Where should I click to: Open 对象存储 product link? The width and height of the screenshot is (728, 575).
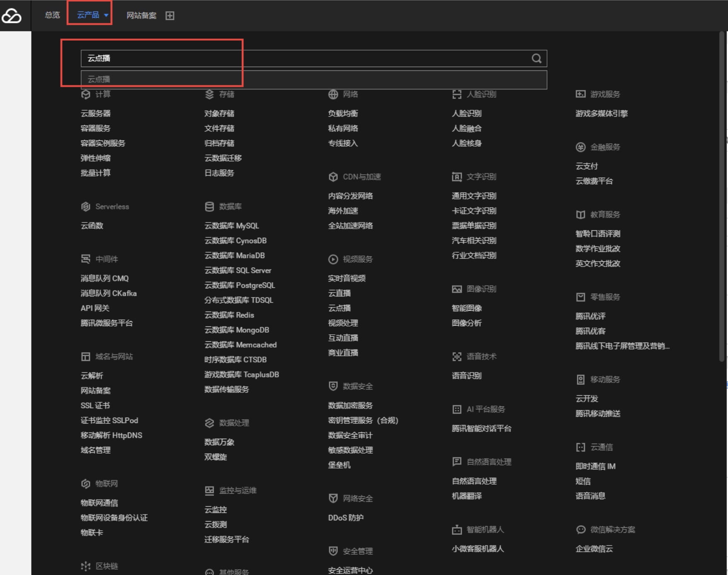219,114
